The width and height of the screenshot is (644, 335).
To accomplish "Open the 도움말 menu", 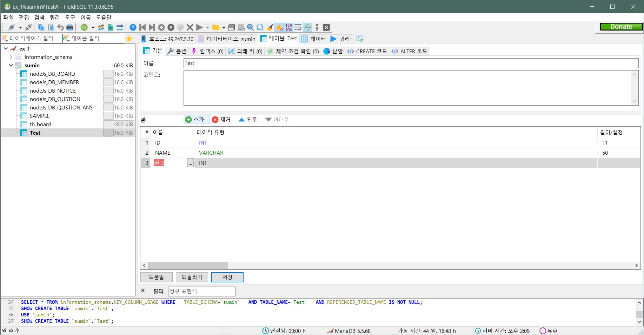I will click(x=104, y=17).
